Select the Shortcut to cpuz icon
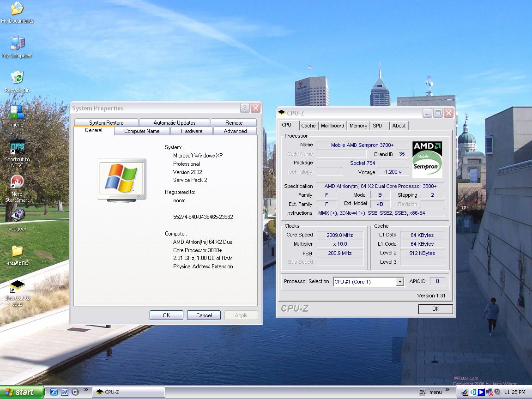 click(x=17, y=293)
